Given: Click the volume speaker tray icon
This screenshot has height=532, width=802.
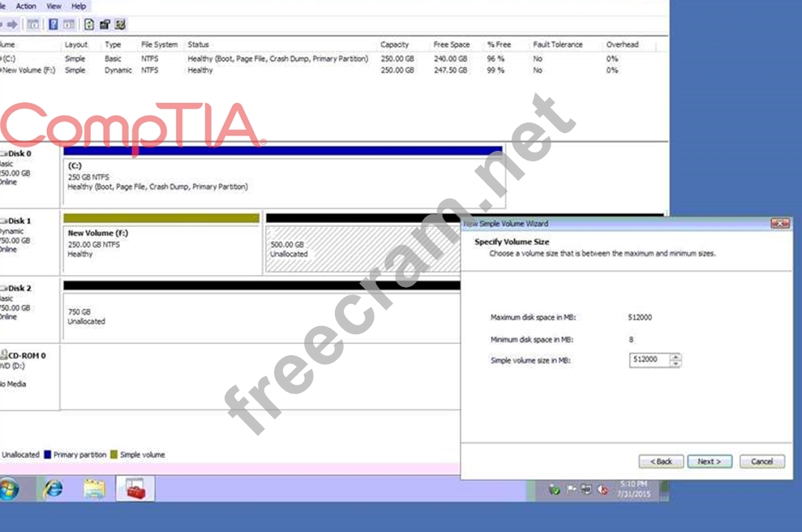Looking at the screenshot, I should pyautogui.click(x=603, y=490).
